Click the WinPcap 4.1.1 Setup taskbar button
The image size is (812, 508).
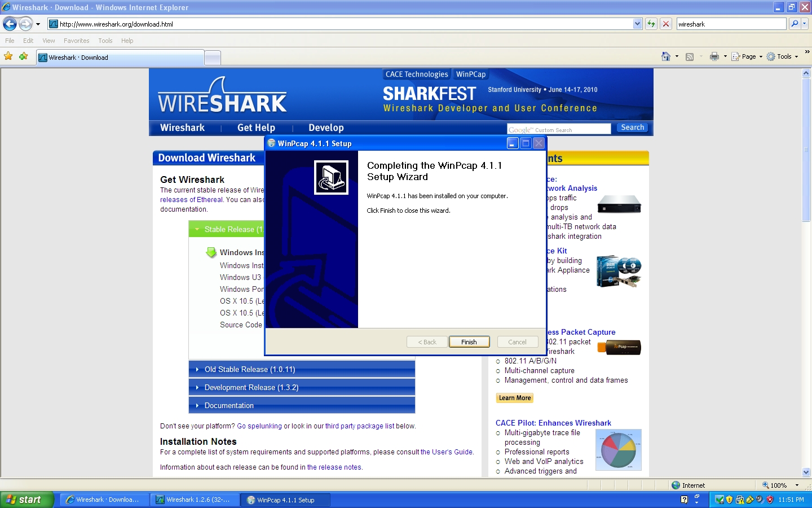(x=286, y=500)
